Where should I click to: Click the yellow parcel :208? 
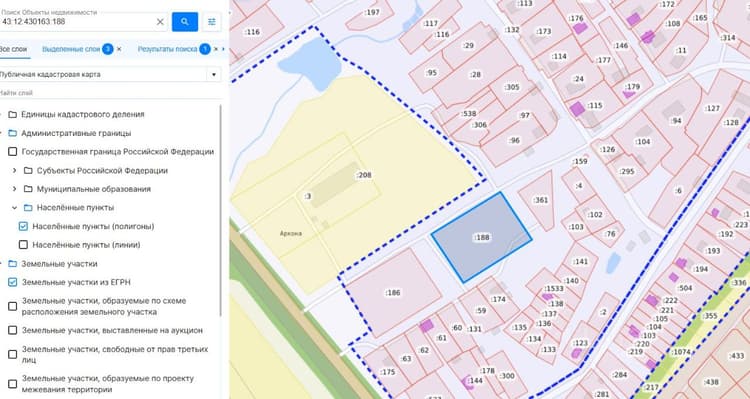[364, 175]
